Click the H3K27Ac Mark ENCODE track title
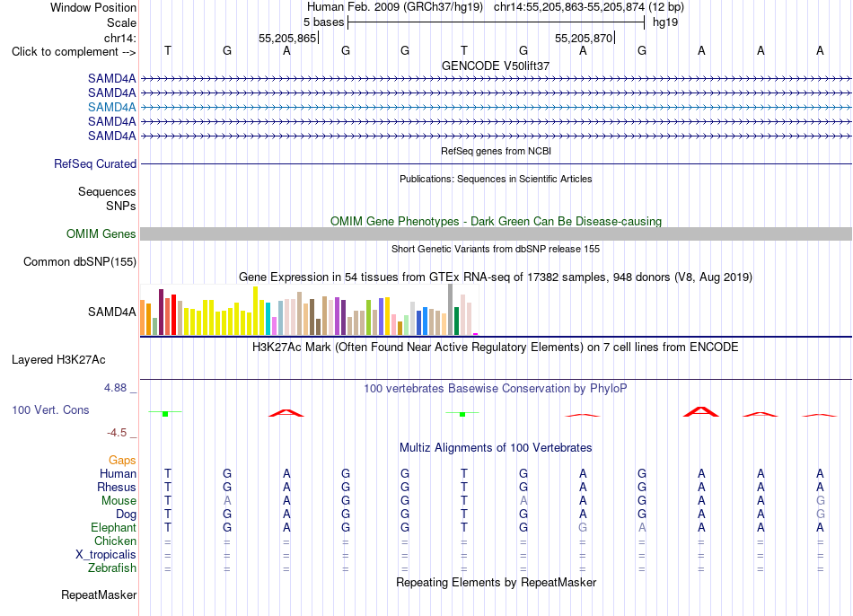Viewport: 853px width, 616px height. point(496,348)
